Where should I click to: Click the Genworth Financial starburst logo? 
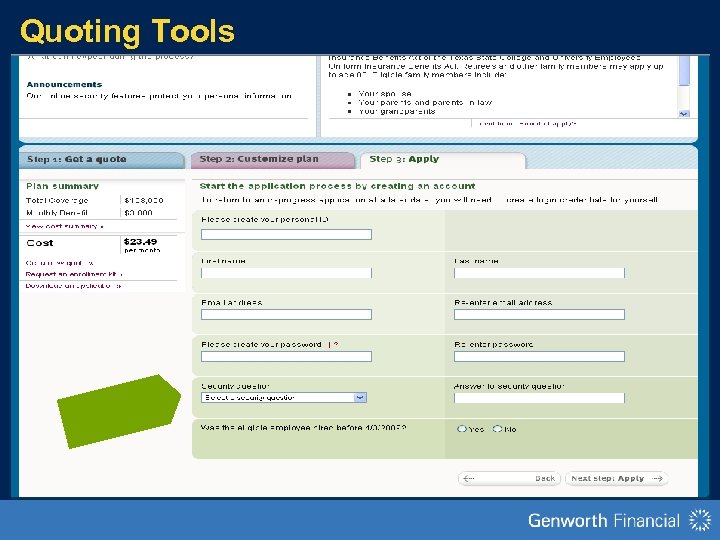coord(699,520)
